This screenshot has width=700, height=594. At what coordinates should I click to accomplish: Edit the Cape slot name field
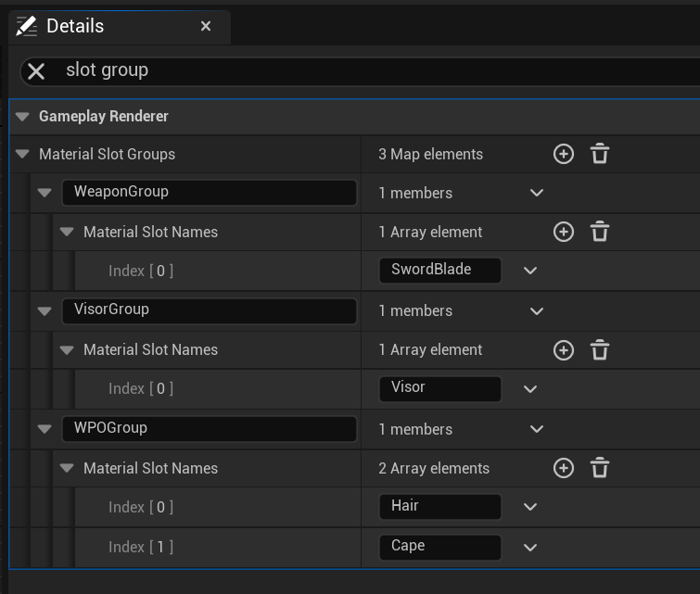tap(440, 547)
